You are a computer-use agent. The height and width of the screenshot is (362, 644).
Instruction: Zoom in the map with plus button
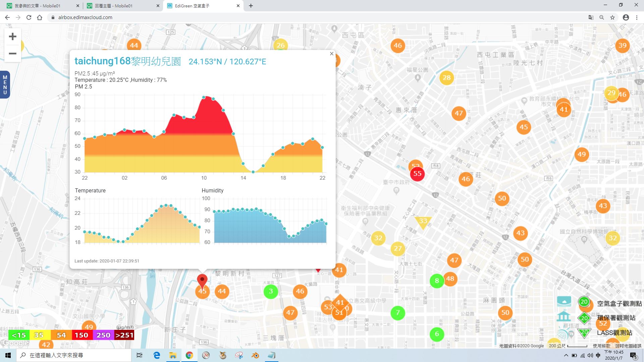[12, 37]
